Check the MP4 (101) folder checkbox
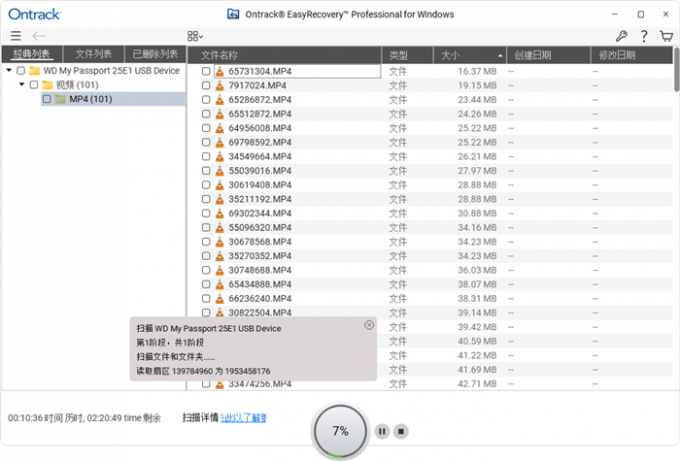Viewport: 680px width, 461px height. [47, 99]
